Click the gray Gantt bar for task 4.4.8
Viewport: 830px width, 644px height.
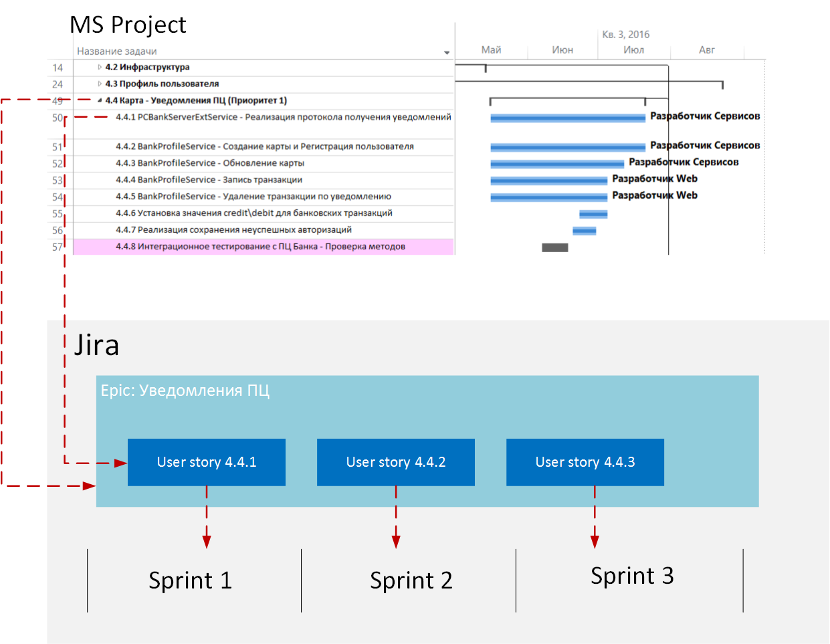pos(554,247)
